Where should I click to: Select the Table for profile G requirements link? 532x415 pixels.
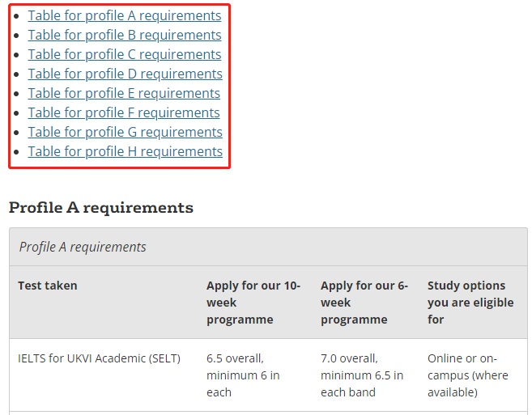126,132
